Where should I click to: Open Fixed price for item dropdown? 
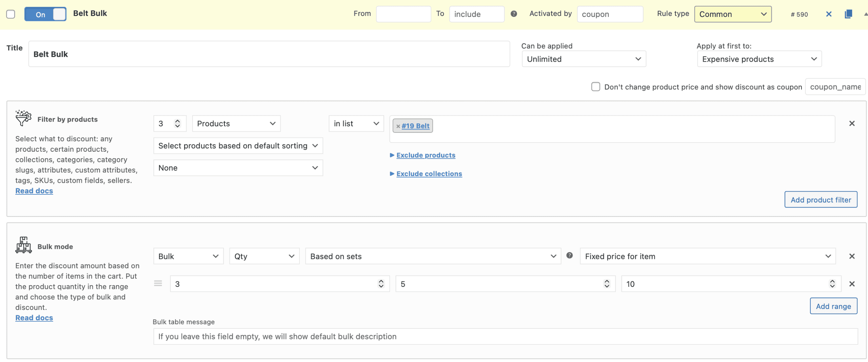tap(708, 256)
